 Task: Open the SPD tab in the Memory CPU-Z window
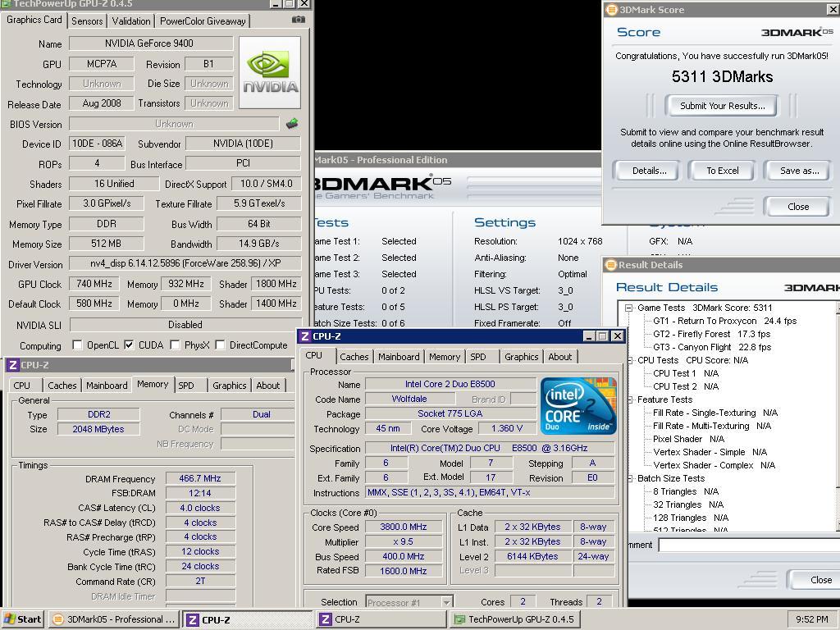pyautogui.click(x=186, y=386)
